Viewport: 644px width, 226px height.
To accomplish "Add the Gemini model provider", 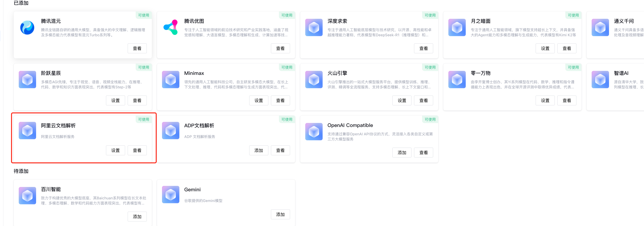I will pos(280,215).
